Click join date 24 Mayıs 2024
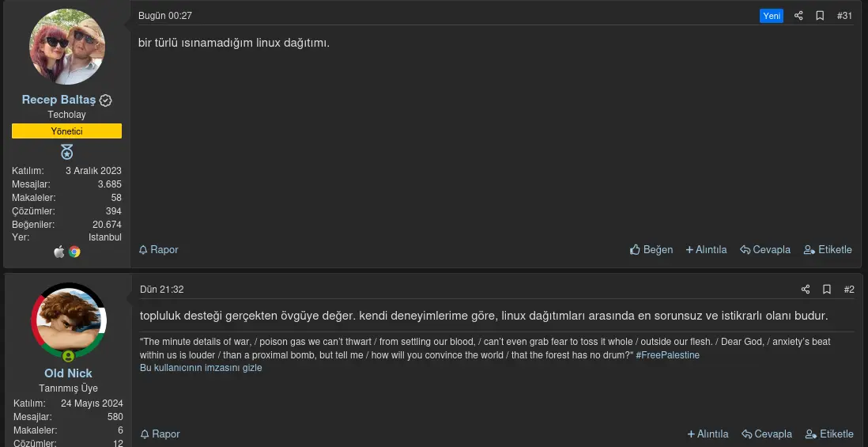 tap(92, 403)
